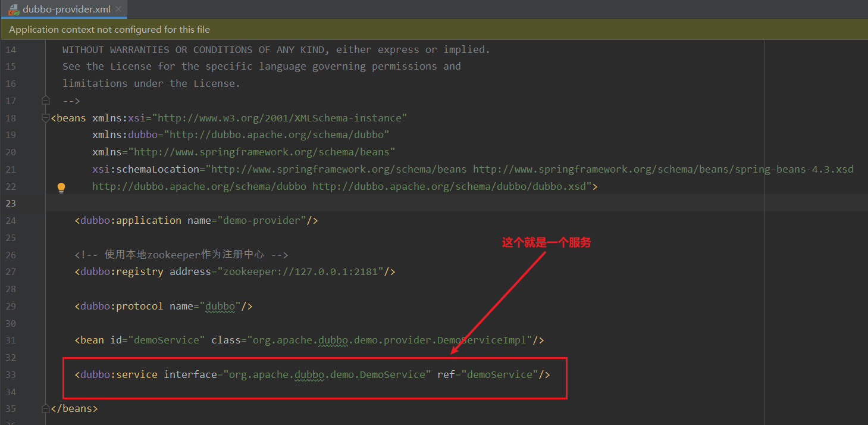This screenshot has width=868, height=425.
Task: Collapse the closing beans tag fold marker
Action: (46, 409)
